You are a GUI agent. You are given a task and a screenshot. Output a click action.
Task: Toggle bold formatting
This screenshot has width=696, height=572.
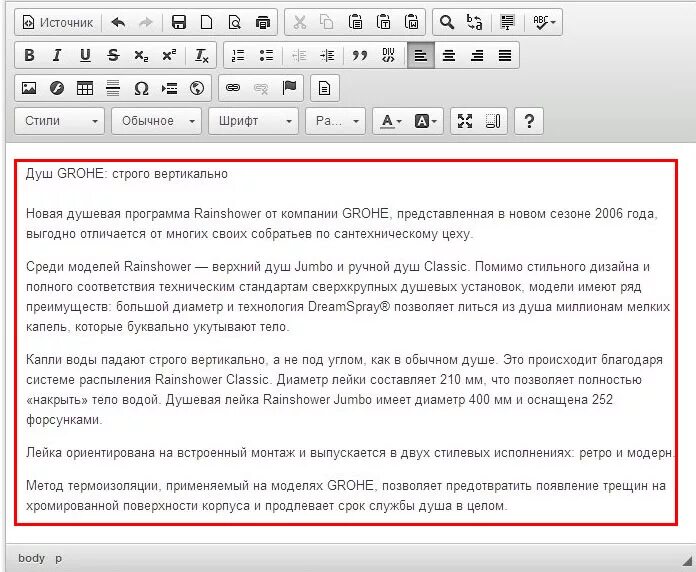(x=29, y=55)
